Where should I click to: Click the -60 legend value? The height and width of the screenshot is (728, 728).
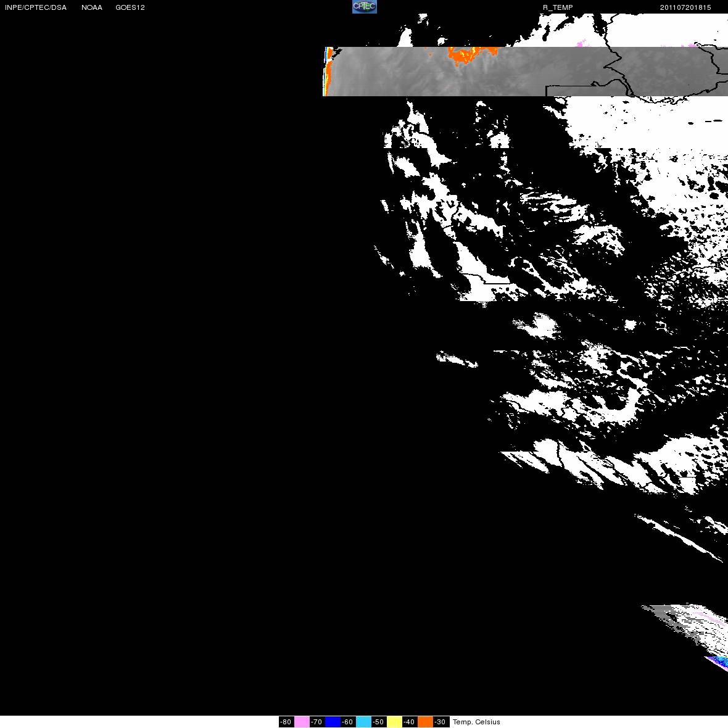pyautogui.click(x=348, y=722)
